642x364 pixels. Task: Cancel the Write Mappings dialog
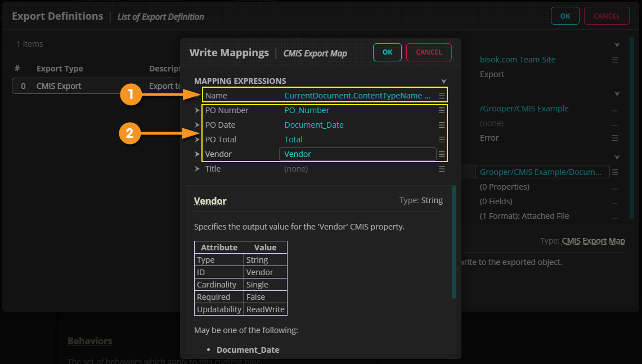[x=429, y=52]
